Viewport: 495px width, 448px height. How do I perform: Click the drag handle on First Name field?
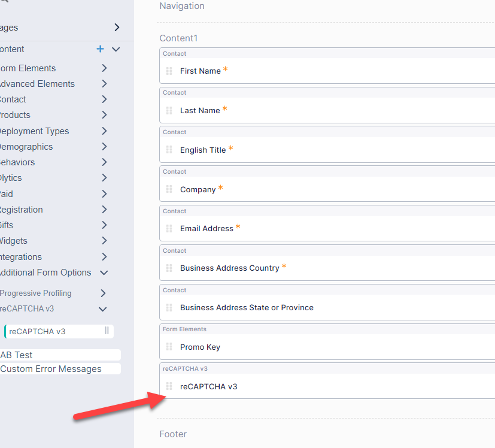[x=169, y=71]
